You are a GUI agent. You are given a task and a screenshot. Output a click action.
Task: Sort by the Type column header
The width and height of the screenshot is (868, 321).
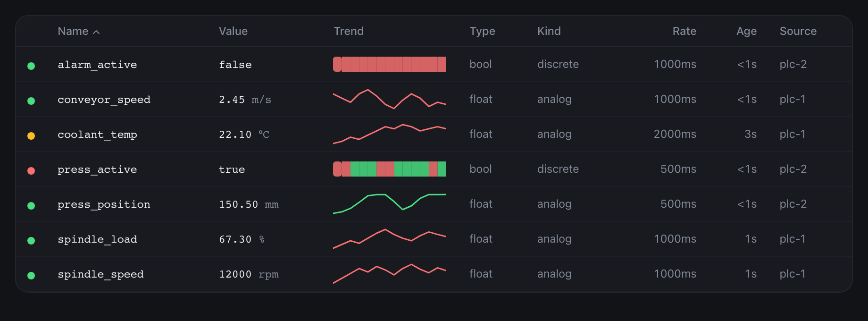tap(482, 31)
